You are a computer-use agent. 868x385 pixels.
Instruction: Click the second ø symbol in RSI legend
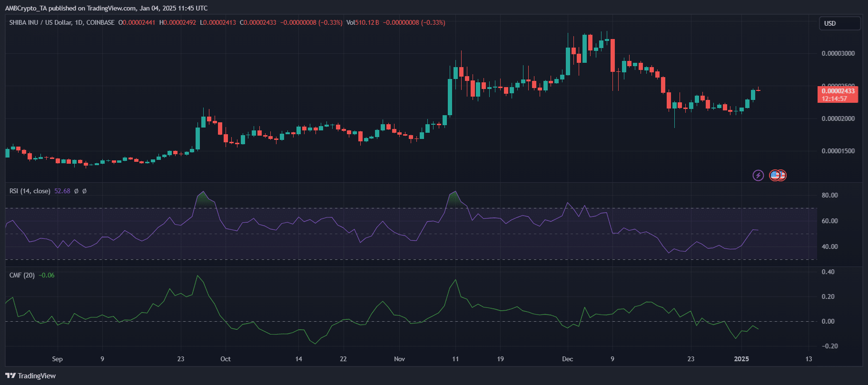click(84, 191)
